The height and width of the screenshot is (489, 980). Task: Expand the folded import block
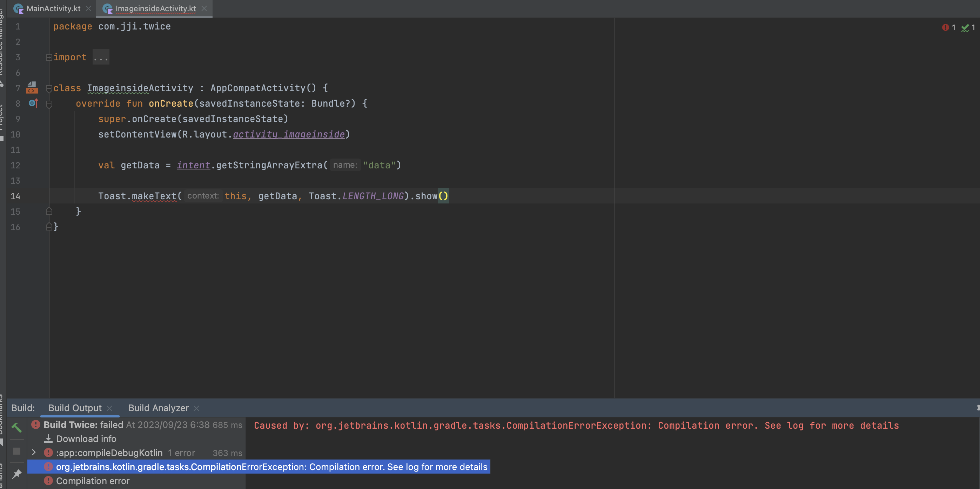click(x=49, y=58)
